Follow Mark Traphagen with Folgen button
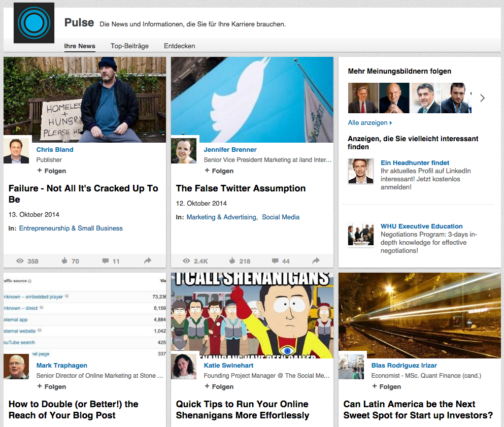This screenshot has width=504, height=427. pyautogui.click(x=52, y=386)
